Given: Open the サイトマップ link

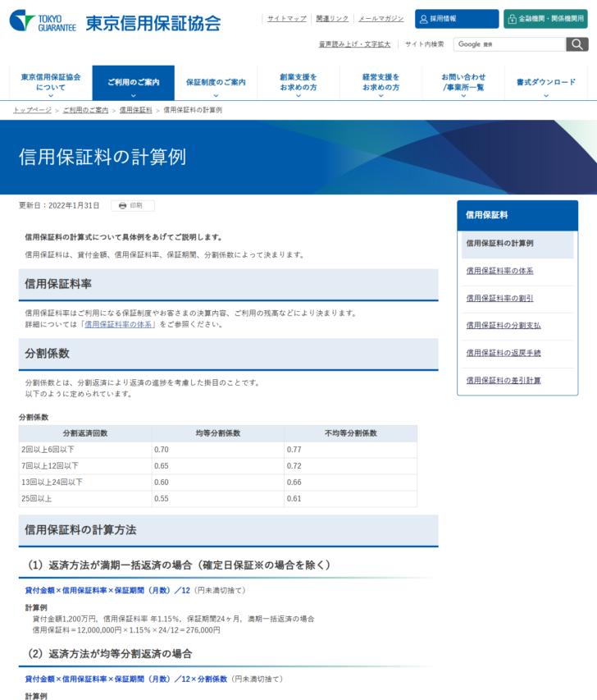Looking at the screenshot, I should click(x=286, y=18).
